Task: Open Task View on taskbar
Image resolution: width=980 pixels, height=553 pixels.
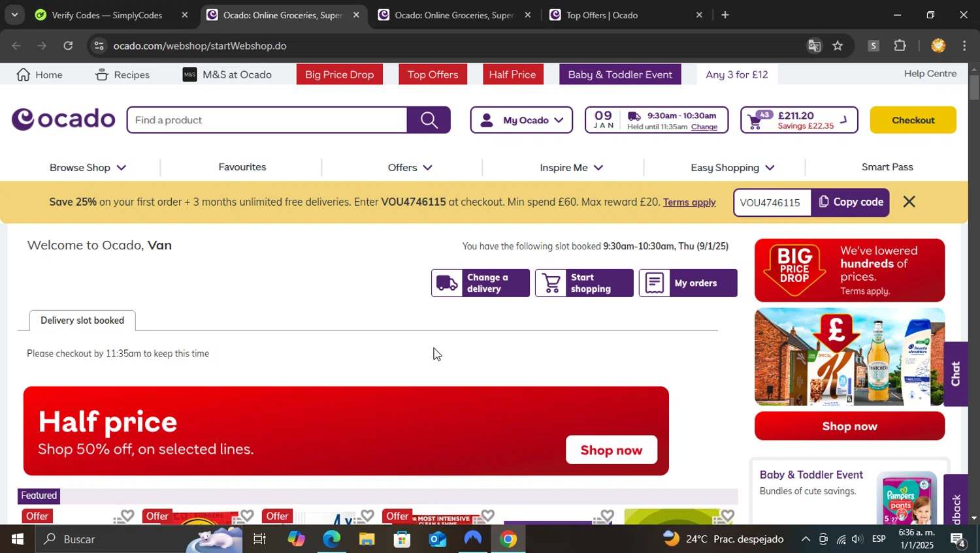Action: coord(259,539)
